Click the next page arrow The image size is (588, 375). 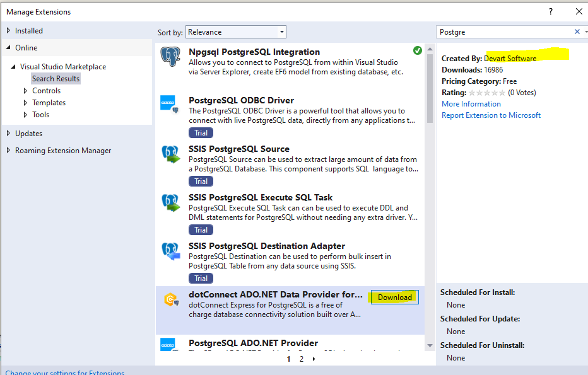coord(314,359)
